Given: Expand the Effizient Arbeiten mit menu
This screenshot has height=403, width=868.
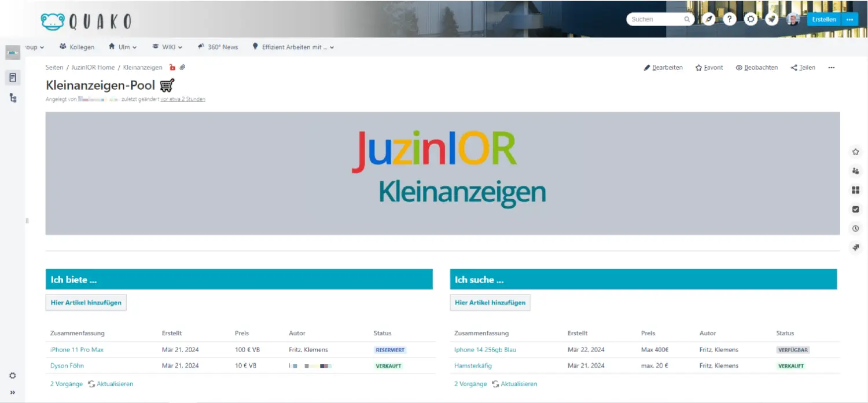Looking at the screenshot, I should click(x=293, y=47).
